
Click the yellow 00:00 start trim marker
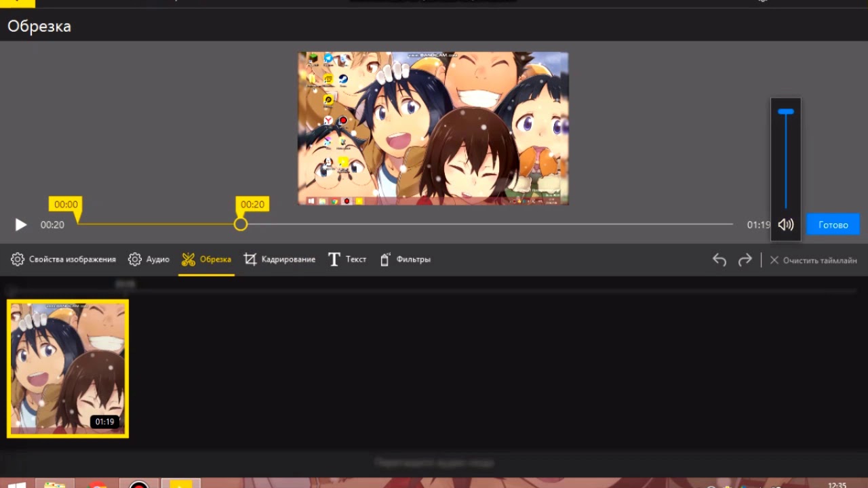(66, 205)
